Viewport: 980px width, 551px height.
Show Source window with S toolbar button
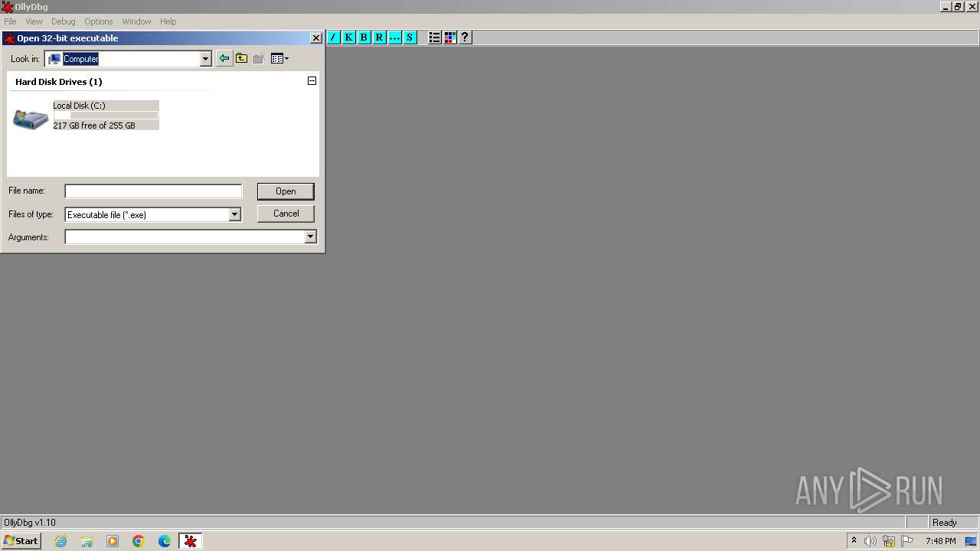(410, 37)
